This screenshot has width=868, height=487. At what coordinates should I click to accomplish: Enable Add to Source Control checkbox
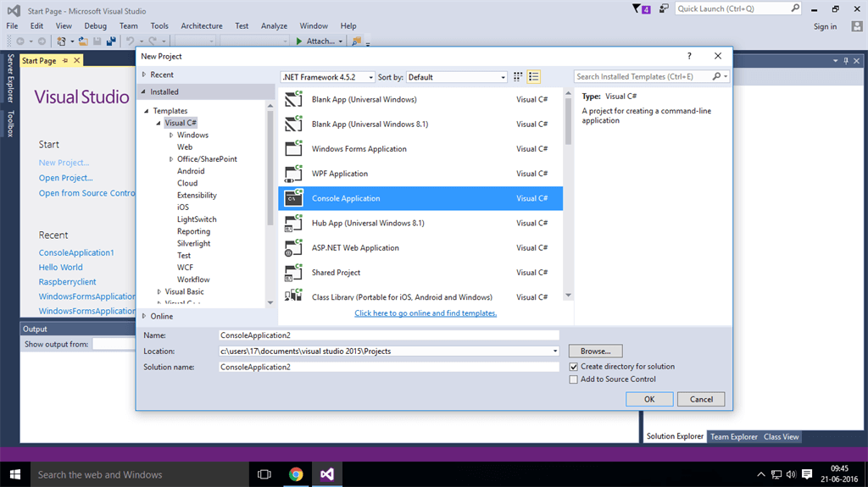[574, 379]
